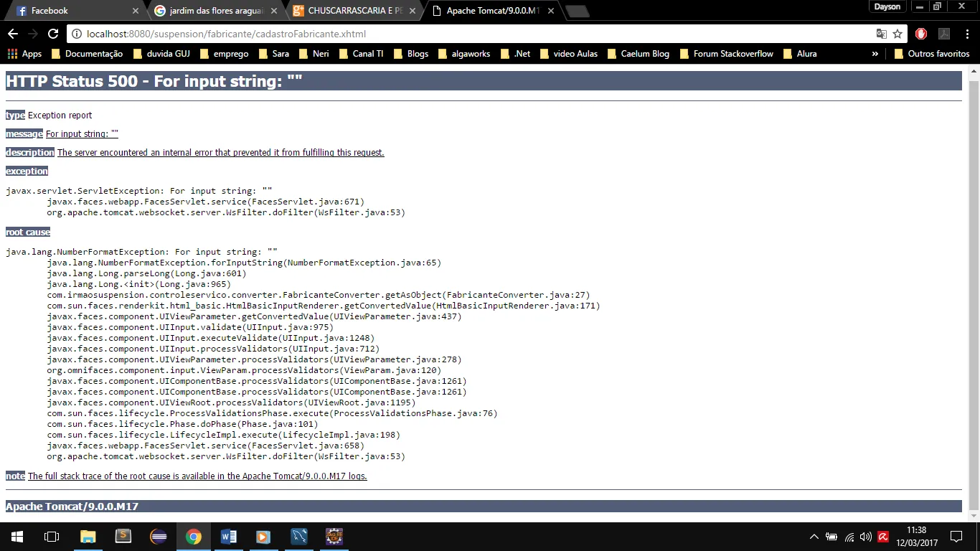Open File Explorer from the taskbar
Screen dimensions: 980x551
pyautogui.click(x=88, y=537)
